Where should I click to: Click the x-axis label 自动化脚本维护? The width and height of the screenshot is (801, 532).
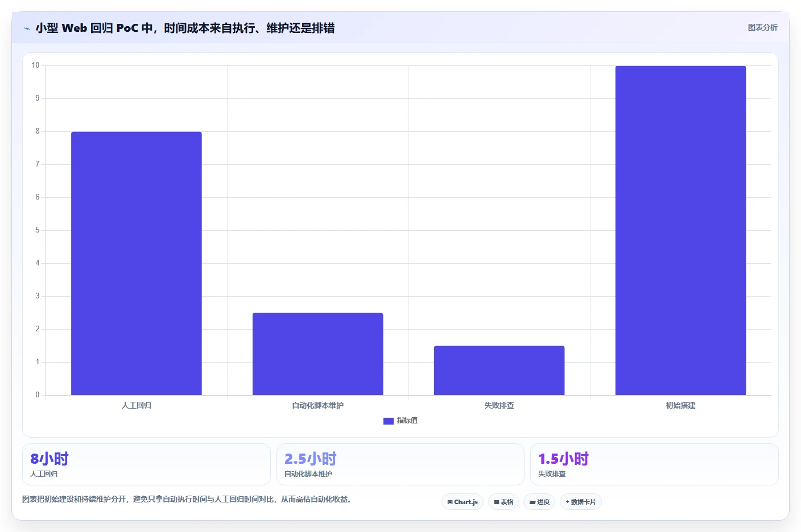point(317,405)
